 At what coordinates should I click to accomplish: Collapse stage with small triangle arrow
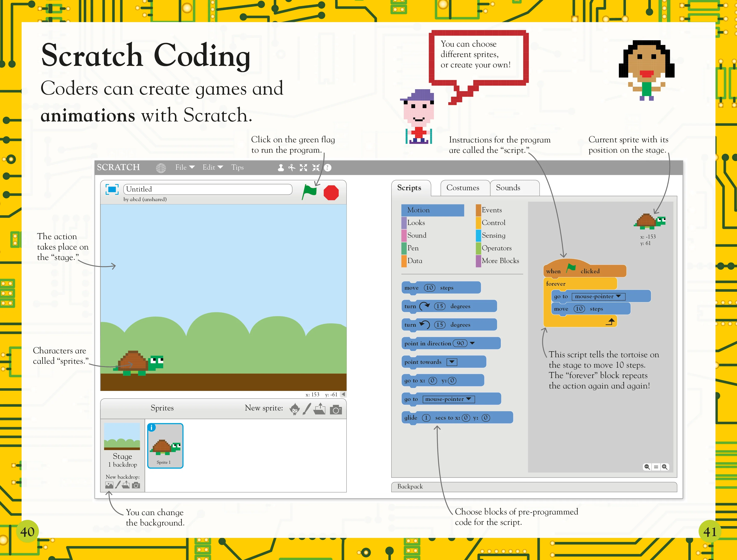tap(343, 394)
